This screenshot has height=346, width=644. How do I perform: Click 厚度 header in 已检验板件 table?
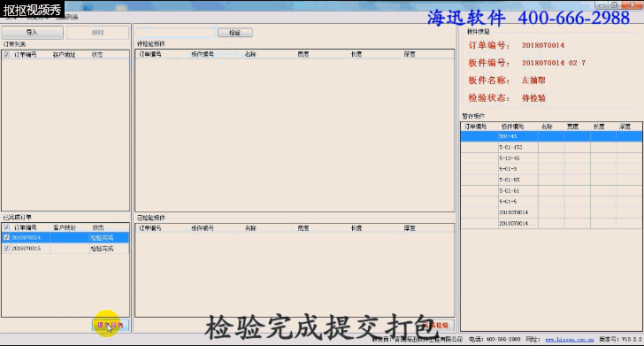click(410, 227)
